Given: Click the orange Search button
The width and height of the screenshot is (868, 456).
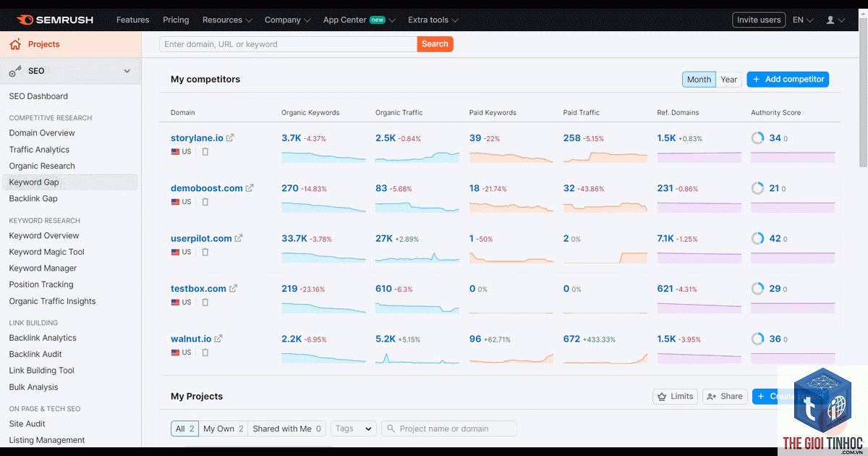Looking at the screenshot, I should pyautogui.click(x=435, y=44).
